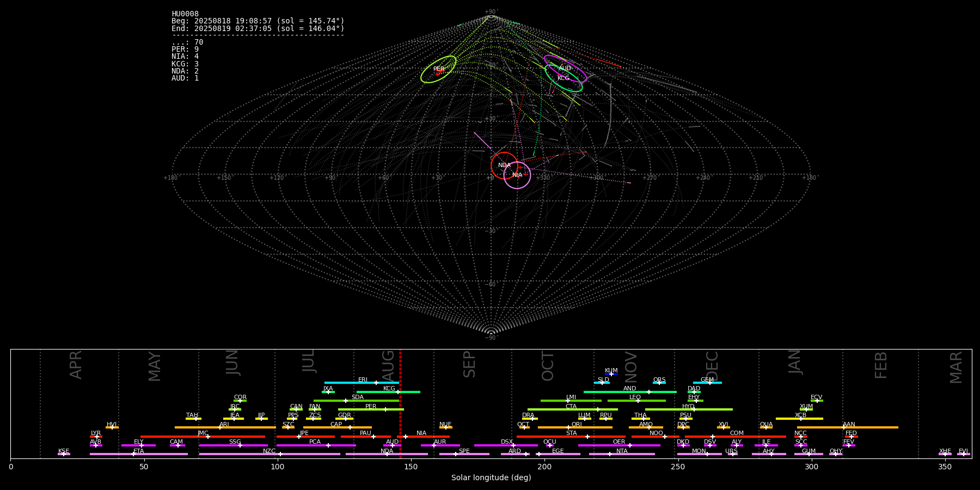Click the NTA shower bar label
Screen dimensions: 980x490
click(622, 451)
